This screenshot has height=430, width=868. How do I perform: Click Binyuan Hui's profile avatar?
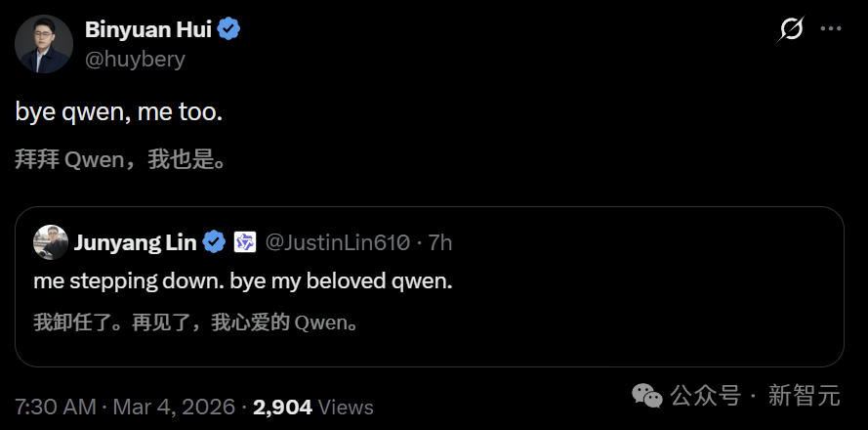tap(44, 44)
